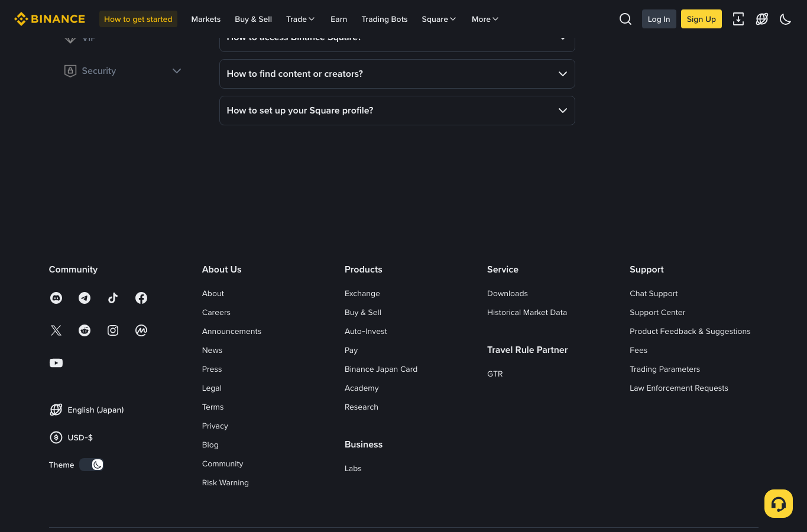Screen dimensions: 807x532
Task: Open the Trading Parameters link
Action: coord(665,369)
